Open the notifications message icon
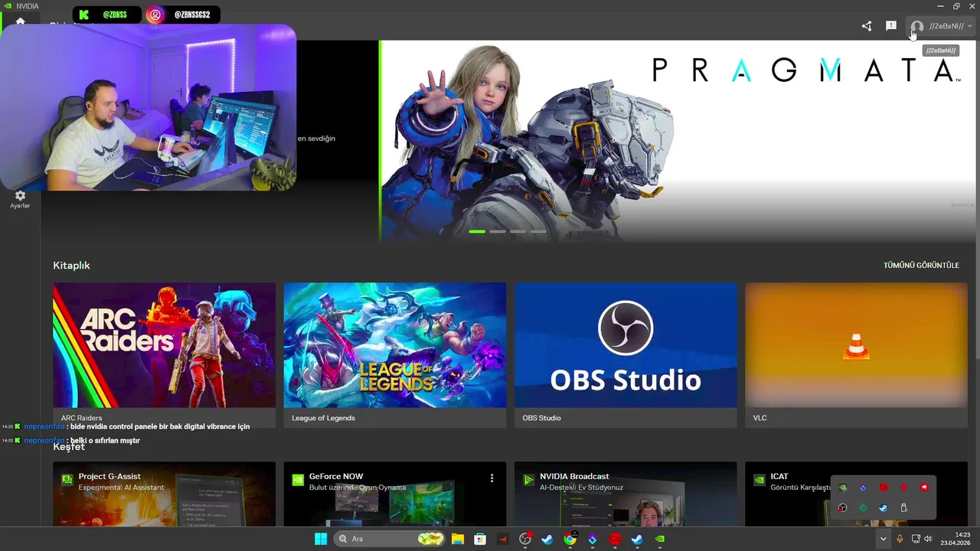980x551 pixels. (891, 26)
